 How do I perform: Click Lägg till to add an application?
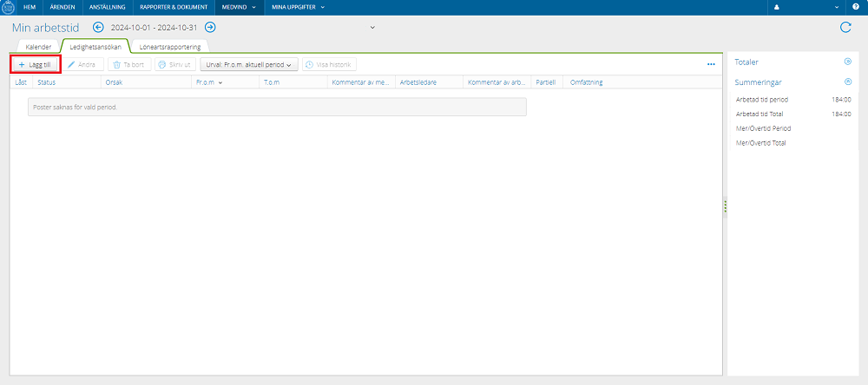pyautogui.click(x=35, y=65)
